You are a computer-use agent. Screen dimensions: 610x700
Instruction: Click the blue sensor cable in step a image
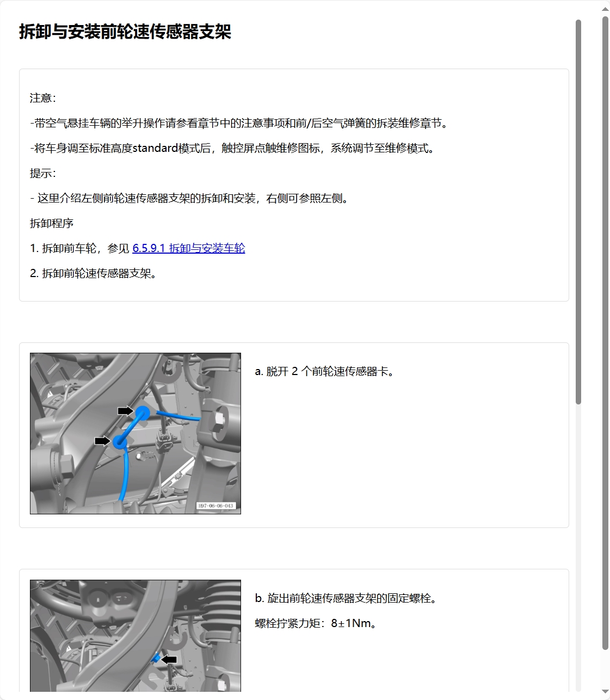[125, 474]
